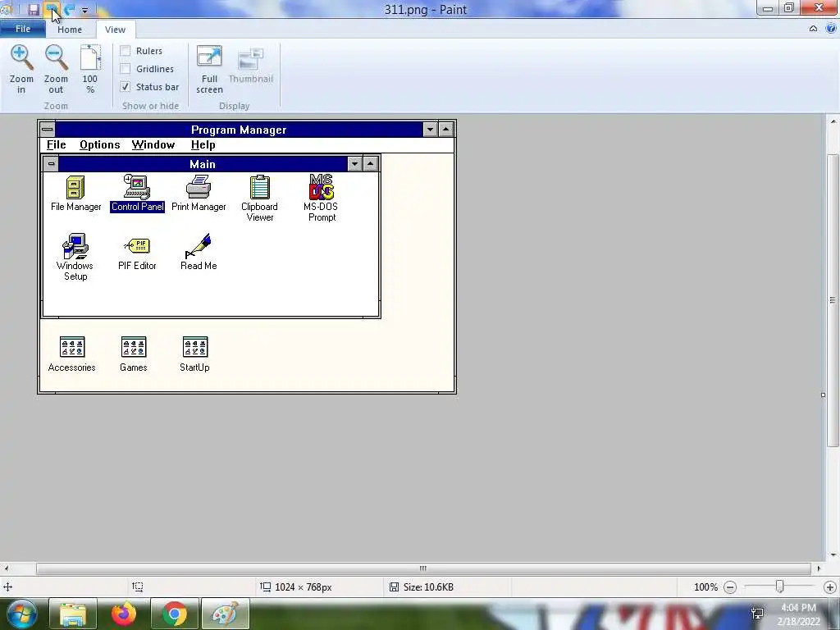This screenshot has height=630, width=840.
Task: Click the File Manager icon in the image
Action: 75,187
